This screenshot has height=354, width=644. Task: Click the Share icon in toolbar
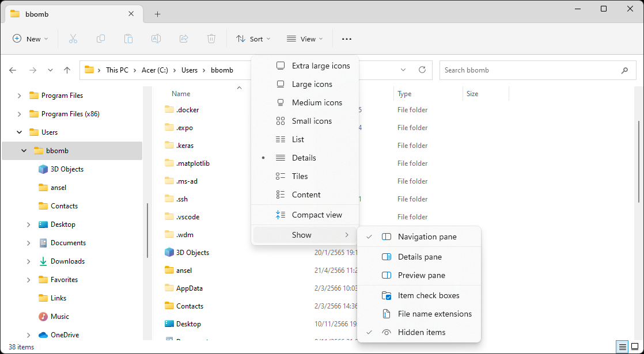(184, 39)
